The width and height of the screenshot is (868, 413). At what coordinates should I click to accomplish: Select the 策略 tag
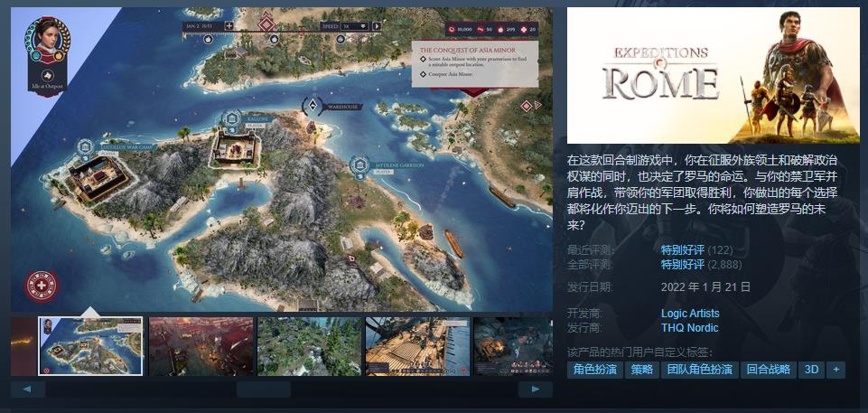pos(642,370)
